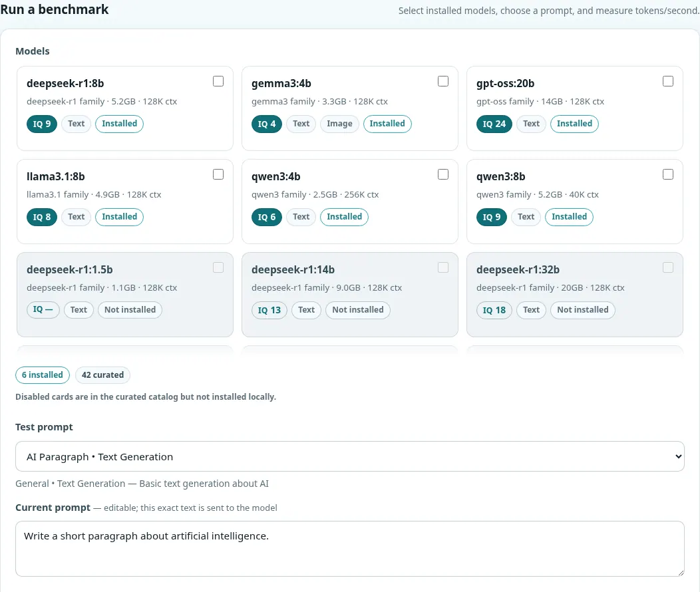Click IQ 18 badge on deepseek-r1:32b
This screenshot has width=700, height=592.
pyautogui.click(x=494, y=310)
